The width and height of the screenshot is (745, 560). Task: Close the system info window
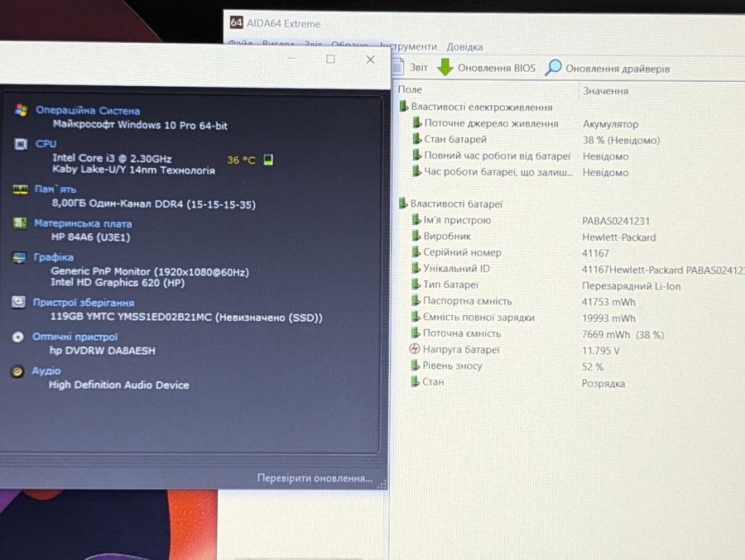click(x=371, y=60)
